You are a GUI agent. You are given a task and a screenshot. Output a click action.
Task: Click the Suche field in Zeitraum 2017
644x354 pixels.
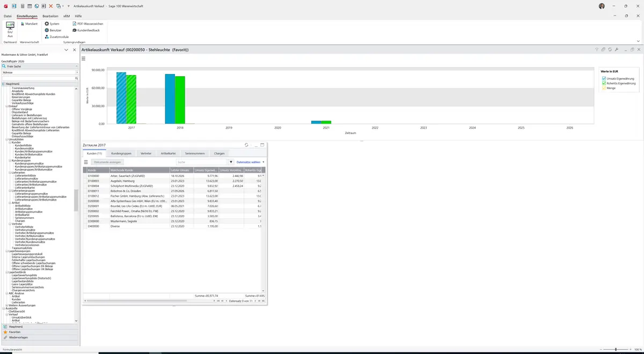(202, 162)
